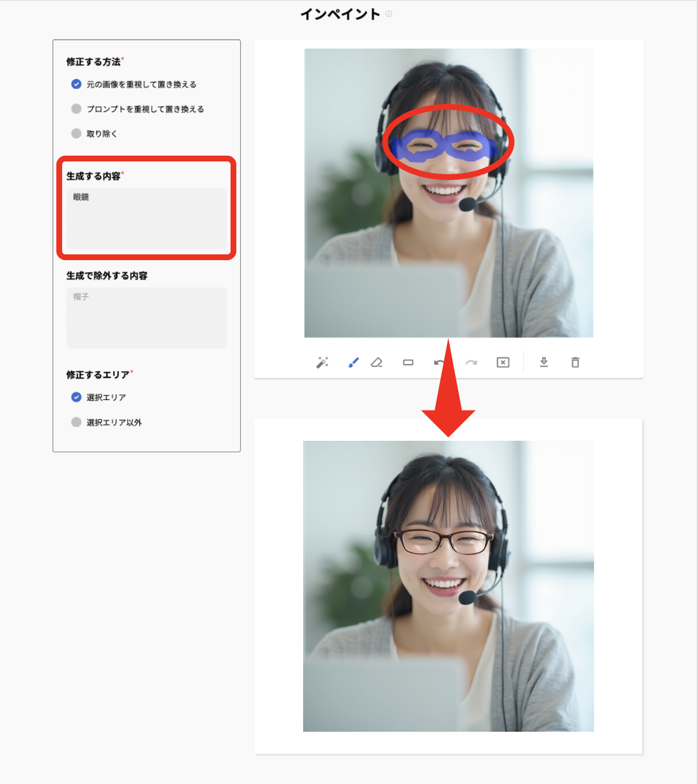The height and width of the screenshot is (784, 698).
Task: Delete the image using the trash icon
Action: [575, 362]
